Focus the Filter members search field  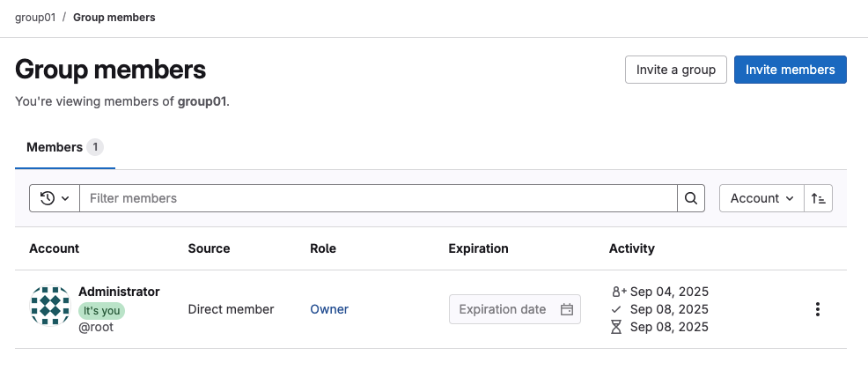point(379,198)
